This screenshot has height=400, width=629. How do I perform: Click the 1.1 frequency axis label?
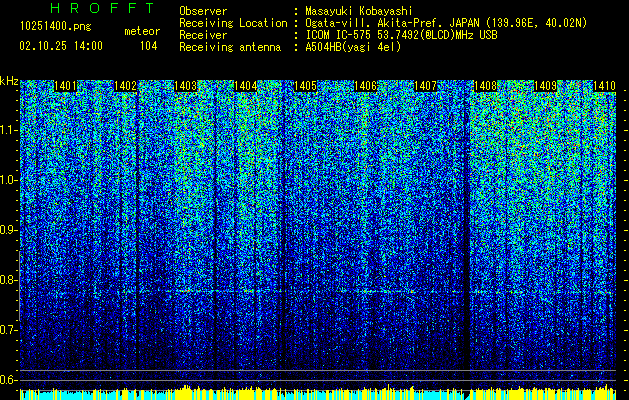pos(9,130)
